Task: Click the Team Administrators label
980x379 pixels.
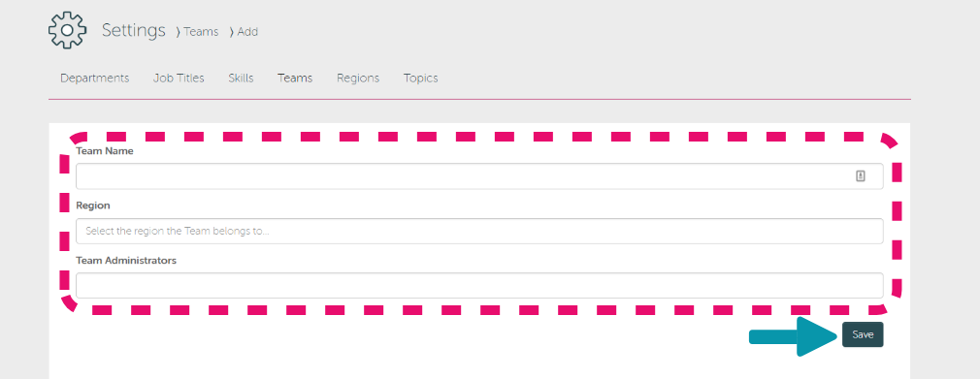Action: point(126,261)
